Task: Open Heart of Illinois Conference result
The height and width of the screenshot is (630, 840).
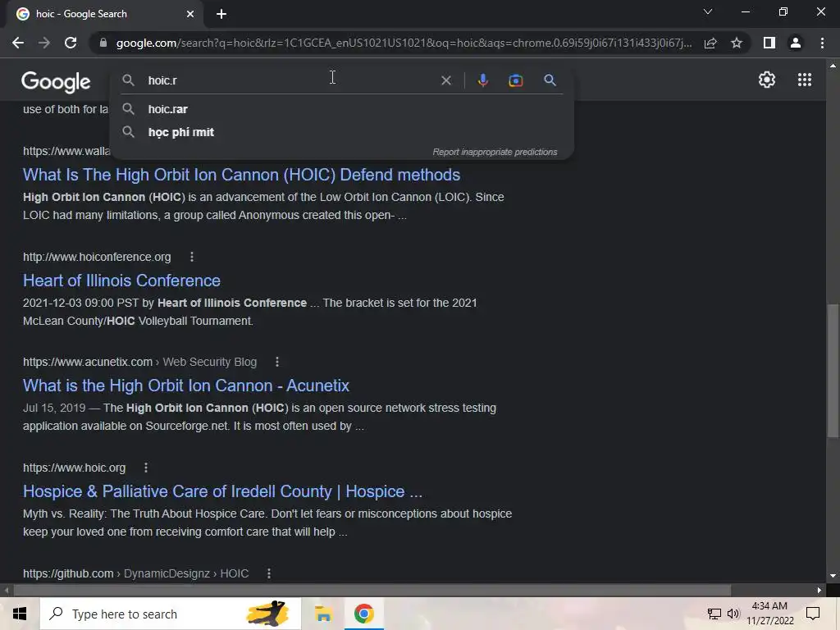Action: [121, 281]
